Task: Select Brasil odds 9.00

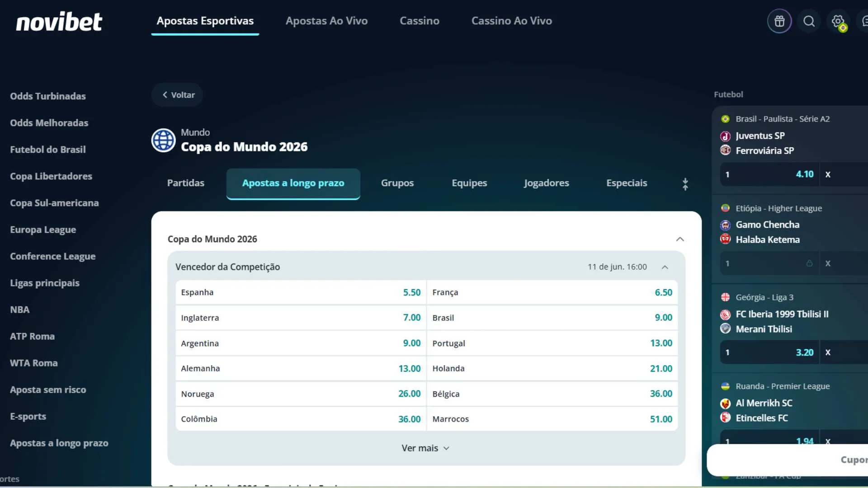Action: (x=552, y=318)
